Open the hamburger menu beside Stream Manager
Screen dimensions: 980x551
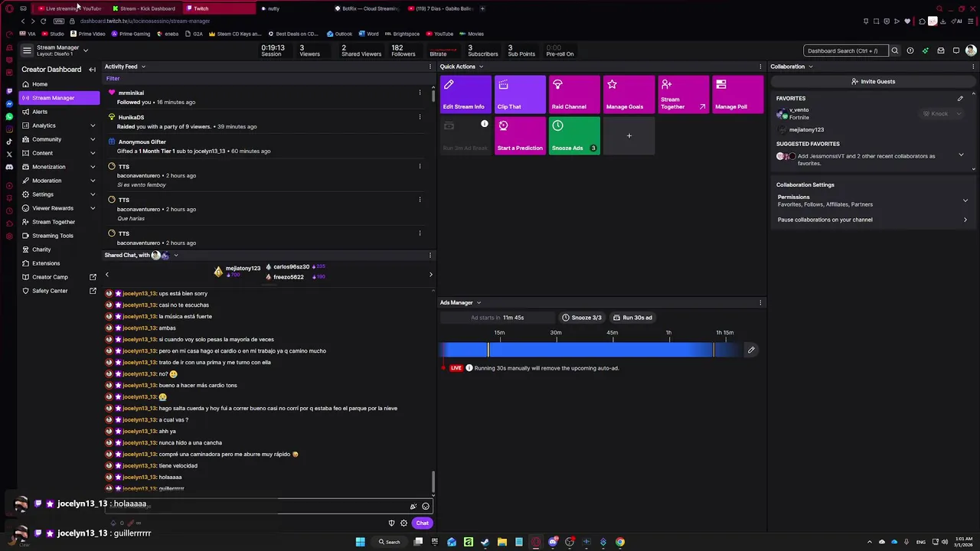tap(27, 51)
